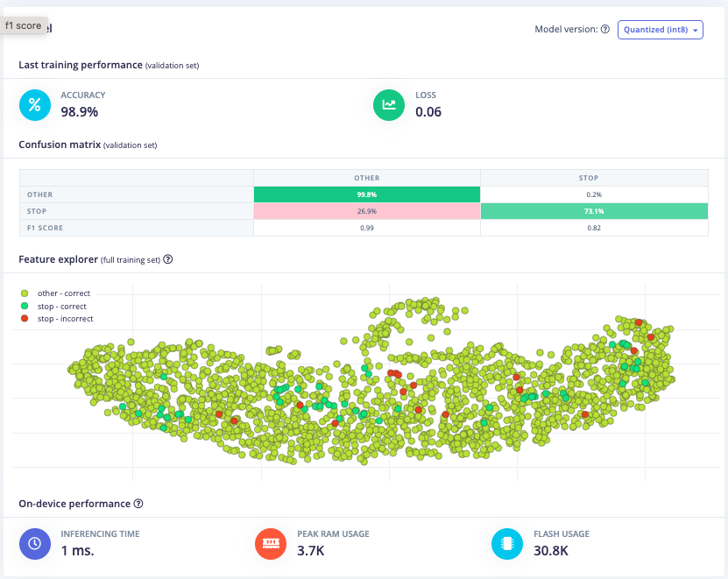Image resolution: width=728 pixels, height=579 pixels.
Task: Click the F1 SCORE row label
Action: (46, 228)
